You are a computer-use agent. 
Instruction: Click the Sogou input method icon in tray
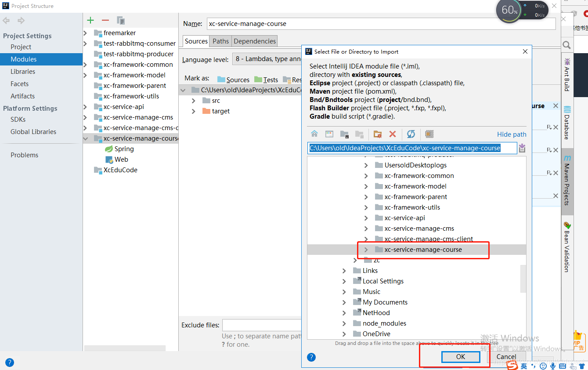tap(512, 365)
